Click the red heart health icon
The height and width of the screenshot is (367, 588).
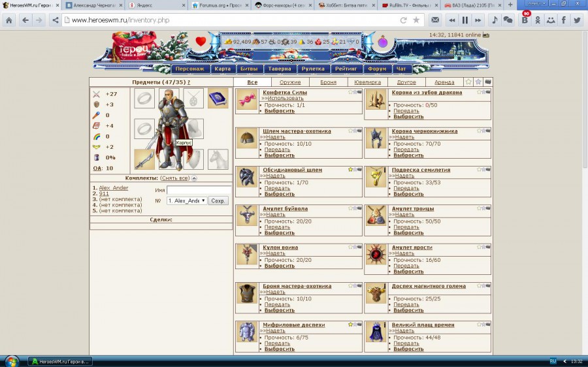tap(201, 41)
